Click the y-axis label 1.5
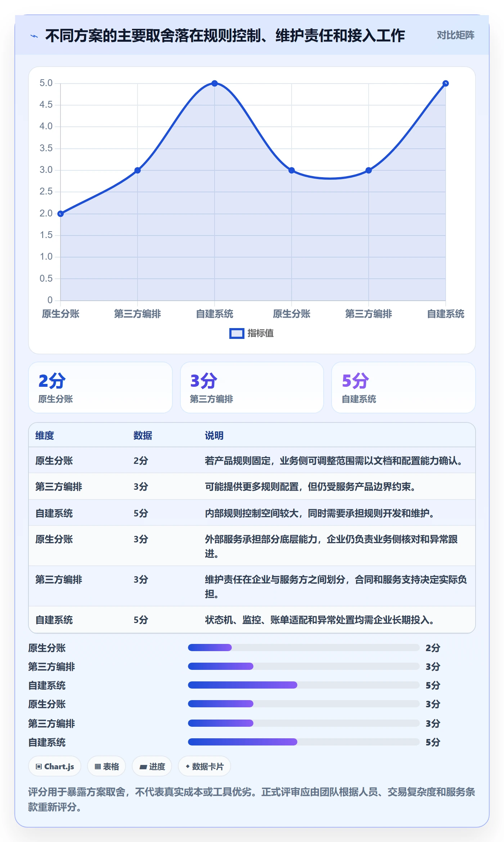This screenshot has height=842, width=504. [46, 235]
